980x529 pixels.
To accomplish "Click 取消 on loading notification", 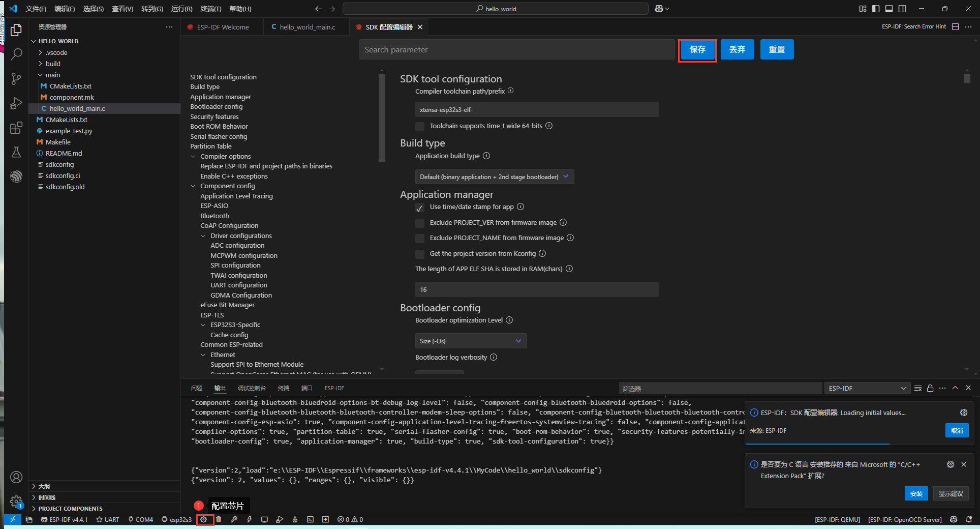I will pyautogui.click(x=957, y=430).
